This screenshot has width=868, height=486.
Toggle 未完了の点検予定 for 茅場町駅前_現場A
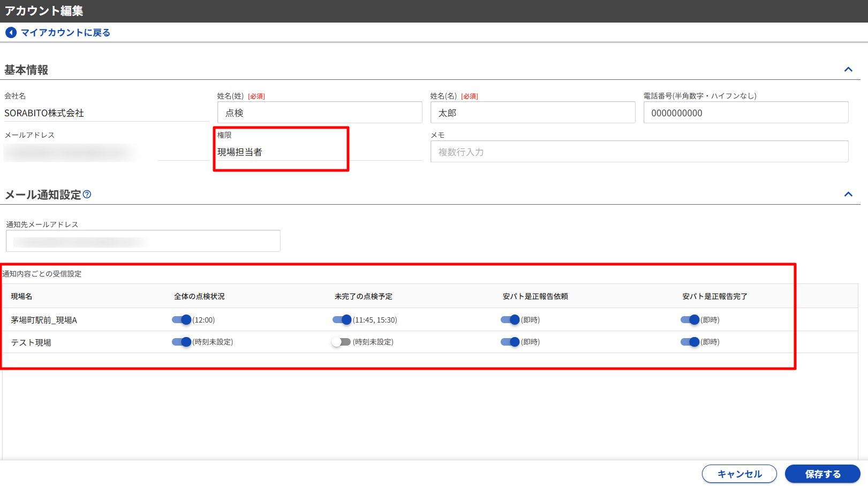pos(342,320)
